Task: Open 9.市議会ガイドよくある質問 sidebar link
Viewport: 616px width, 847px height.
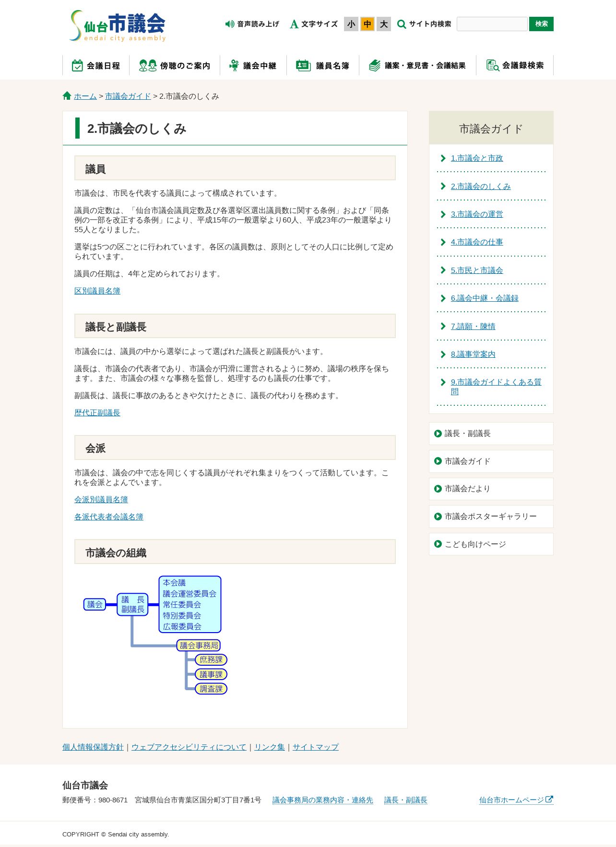Action: coord(496,387)
